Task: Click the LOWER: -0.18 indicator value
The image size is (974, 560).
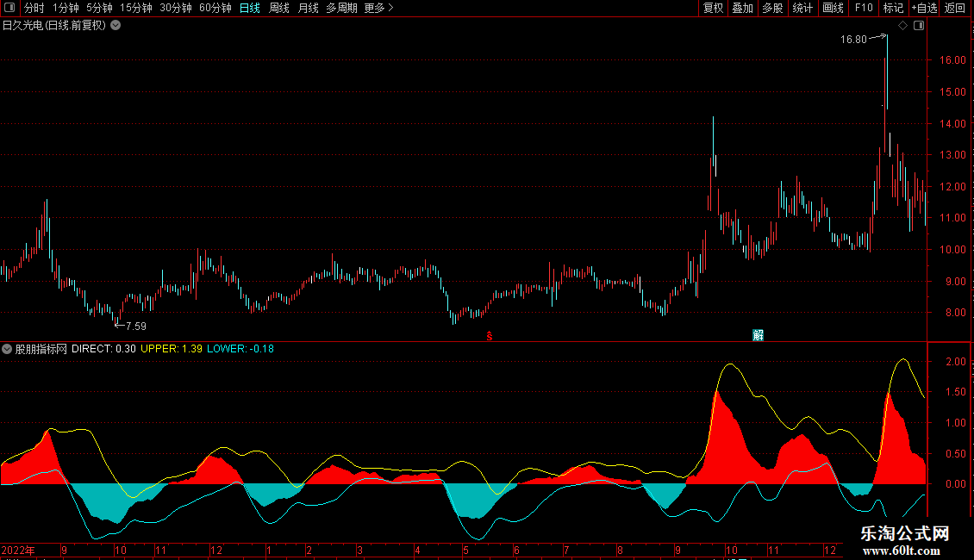Action: click(240, 349)
